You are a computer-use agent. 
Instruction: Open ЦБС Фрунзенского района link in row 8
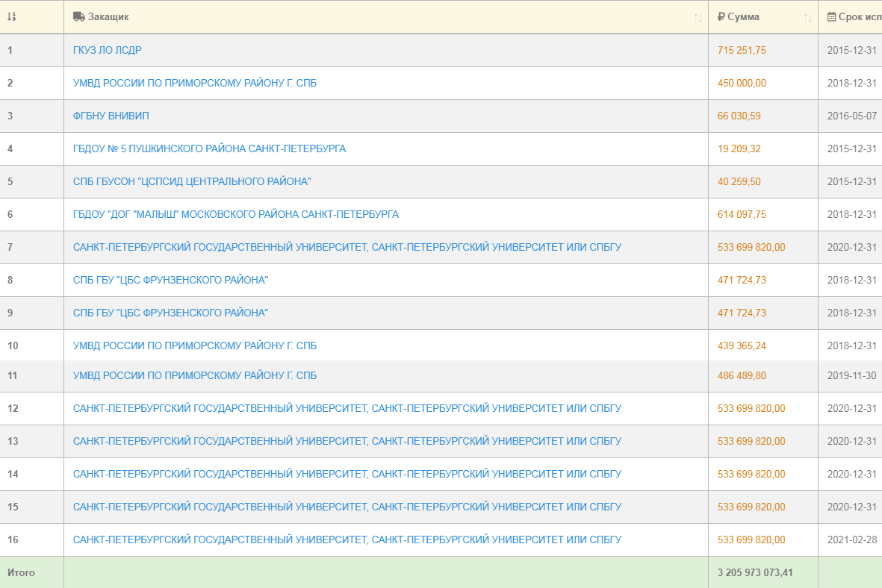170,280
